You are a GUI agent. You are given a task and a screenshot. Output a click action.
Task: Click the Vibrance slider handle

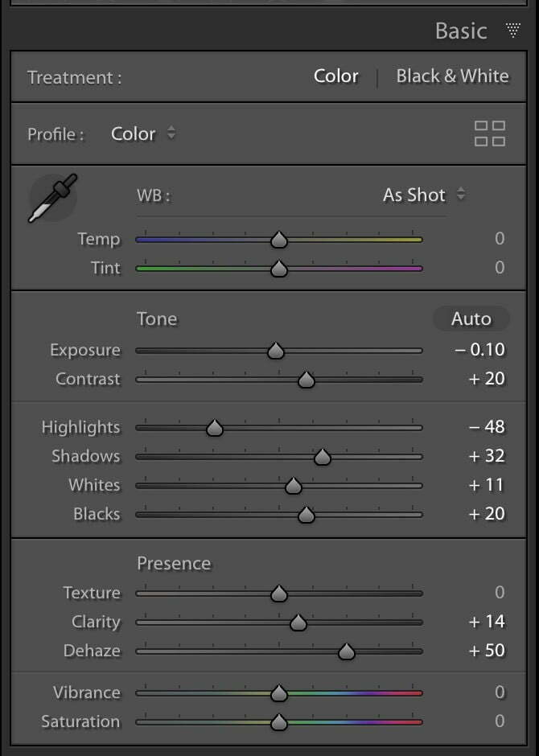[278, 693]
